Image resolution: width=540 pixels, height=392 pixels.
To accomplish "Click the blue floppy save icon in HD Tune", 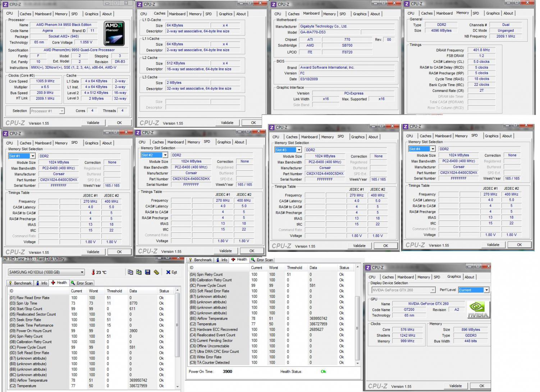I will click(x=147, y=272).
